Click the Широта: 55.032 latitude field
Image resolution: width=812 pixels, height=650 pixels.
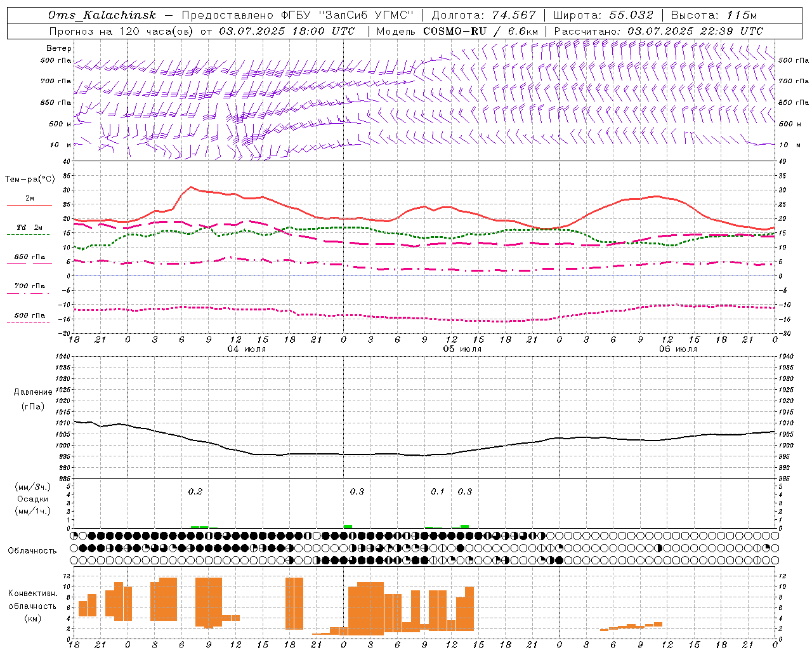[603, 15]
